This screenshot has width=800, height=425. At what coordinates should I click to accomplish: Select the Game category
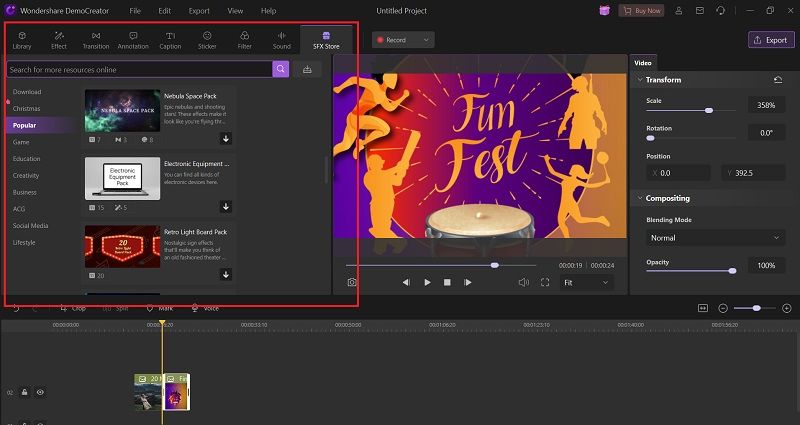click(21, 142)
